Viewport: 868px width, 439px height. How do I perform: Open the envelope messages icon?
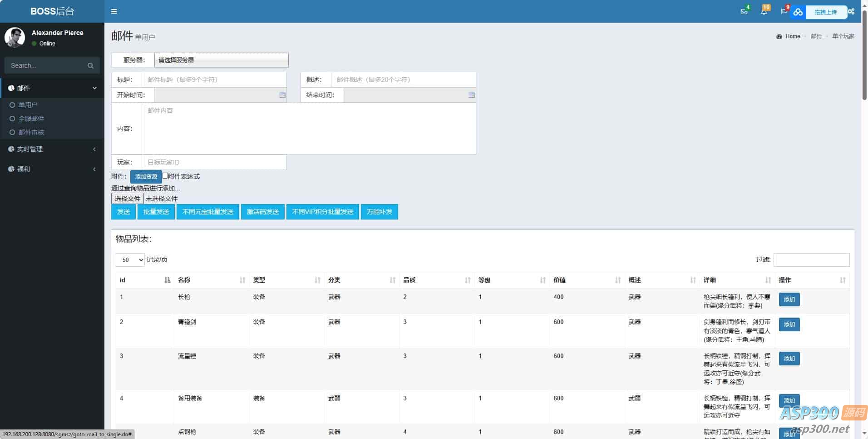(744, 11)
